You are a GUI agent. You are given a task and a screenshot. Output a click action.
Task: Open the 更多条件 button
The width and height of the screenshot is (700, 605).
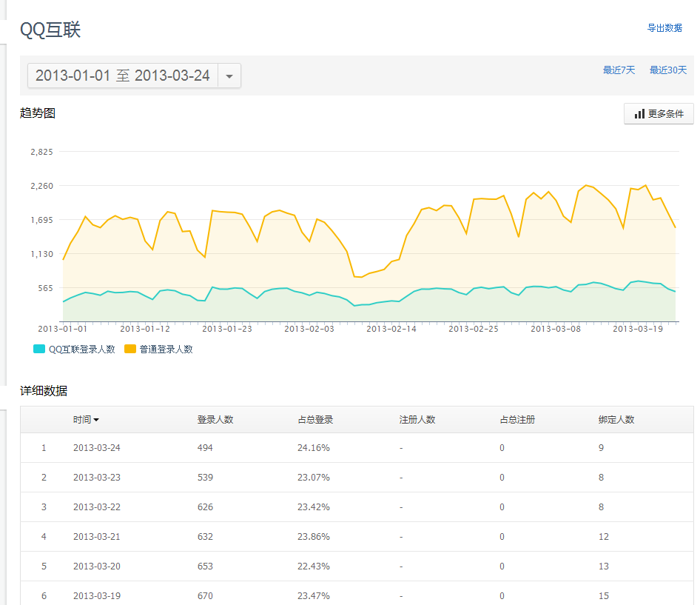[x=659, y=114]
